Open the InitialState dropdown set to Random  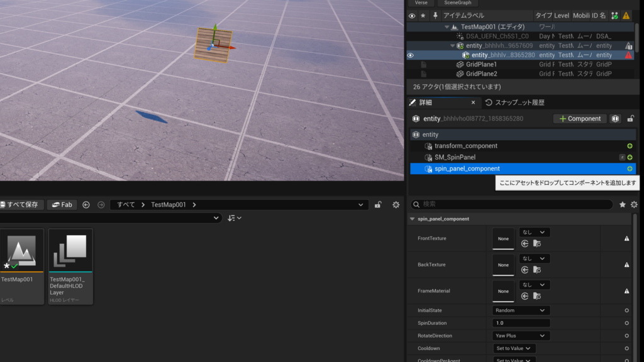(x=521, y=310)
